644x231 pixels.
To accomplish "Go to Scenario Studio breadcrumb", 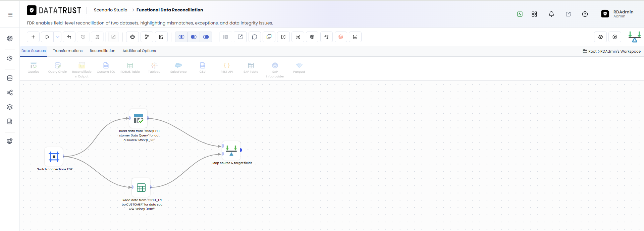I will [111, 10].
